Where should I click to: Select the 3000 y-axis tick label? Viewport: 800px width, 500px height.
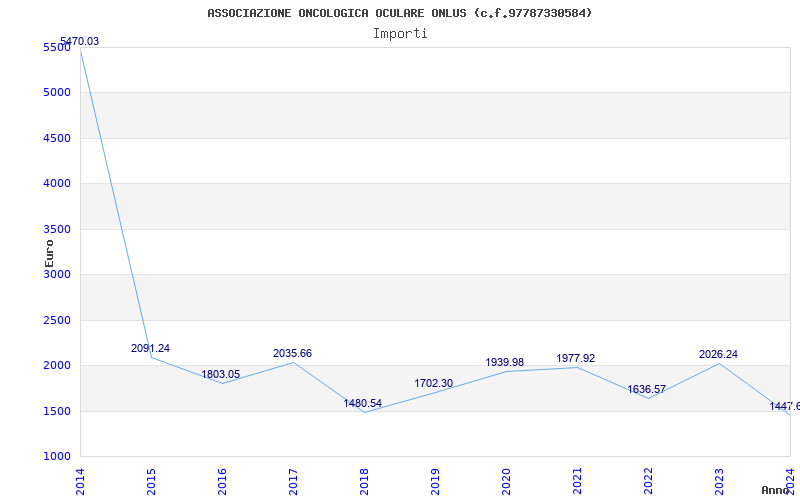[56, 274]
